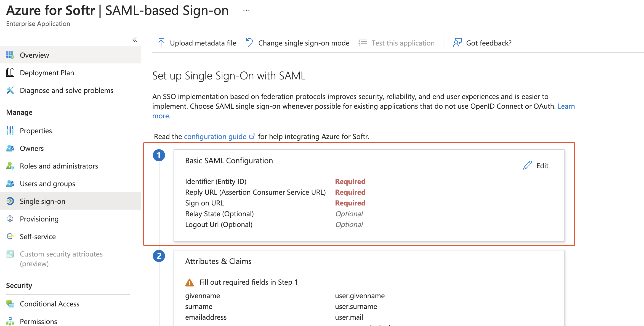Click the Got feedback? icon
This screenshot has height=326, width=644.
click(x=457, y=42)
